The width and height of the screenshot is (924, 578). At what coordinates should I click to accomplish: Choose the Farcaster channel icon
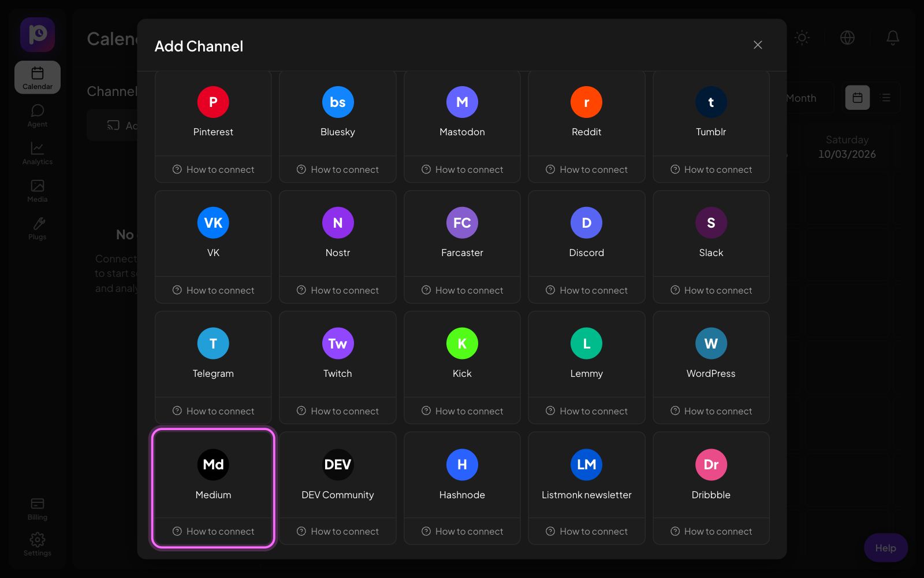pos(462,223)
